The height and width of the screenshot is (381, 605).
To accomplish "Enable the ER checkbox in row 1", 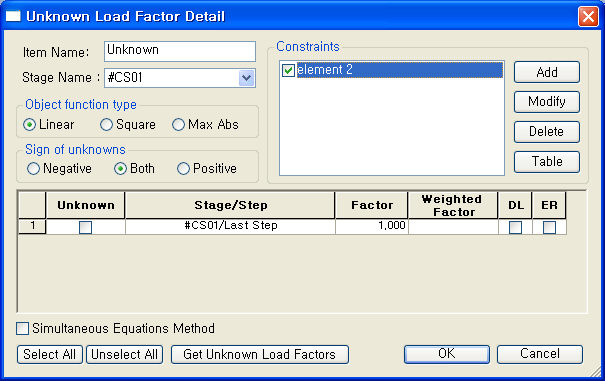I will tap(549, 227).
